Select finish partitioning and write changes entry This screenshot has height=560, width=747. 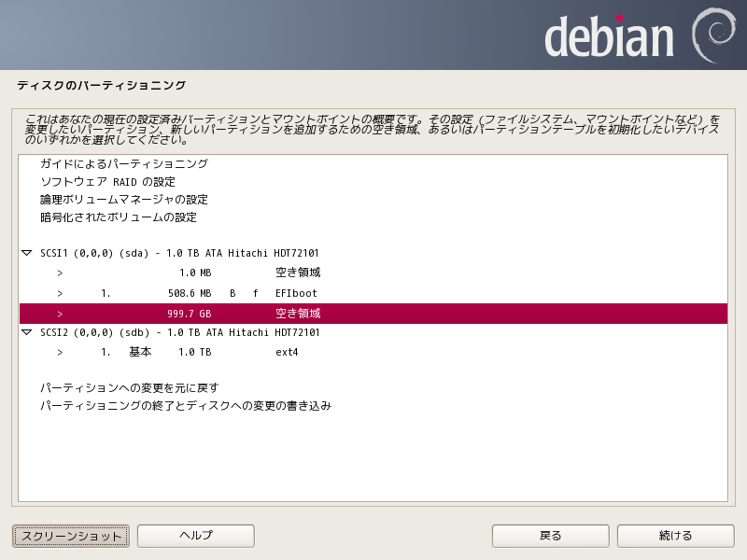[185, 406]
